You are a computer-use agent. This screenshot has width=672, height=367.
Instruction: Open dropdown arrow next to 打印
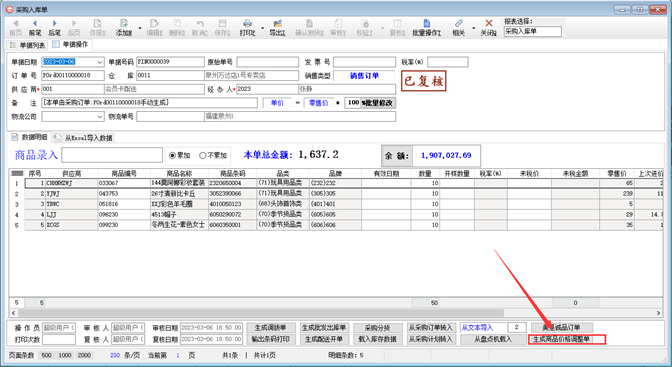(262, 28)
